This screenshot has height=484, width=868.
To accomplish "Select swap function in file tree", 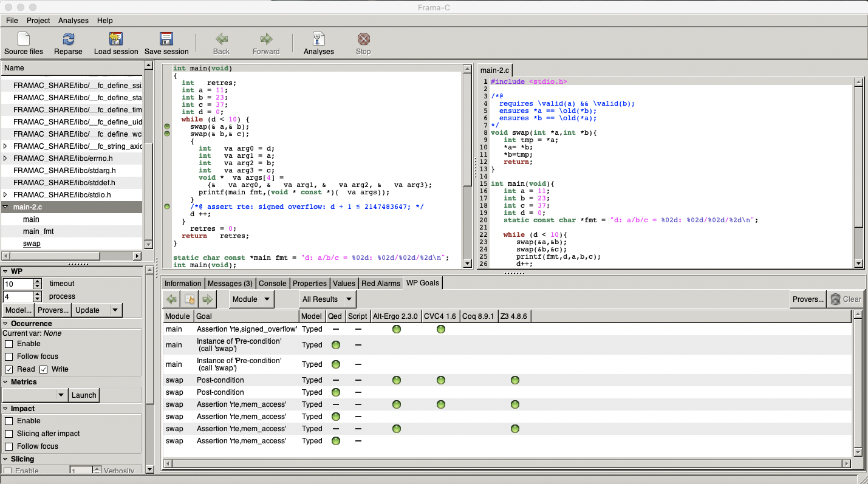I will tap(32, 244).
